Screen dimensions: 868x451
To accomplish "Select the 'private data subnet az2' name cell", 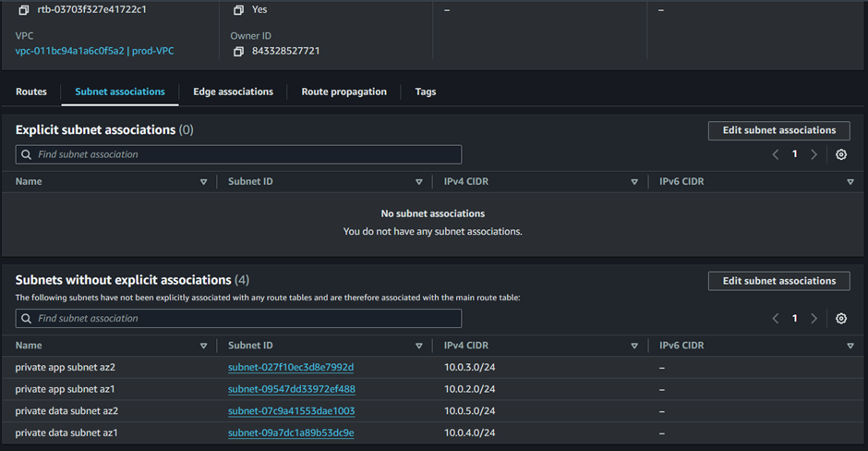I will coord(66,411).
